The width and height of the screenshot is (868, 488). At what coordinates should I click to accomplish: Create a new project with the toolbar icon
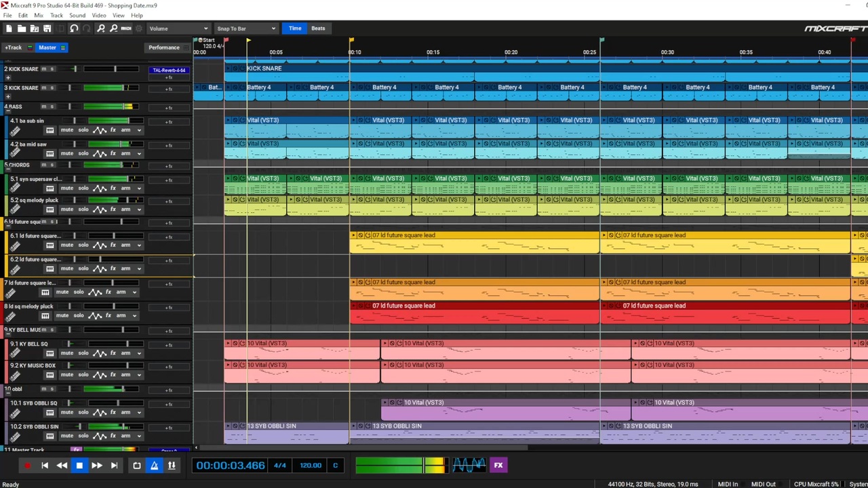coord(9,28)
